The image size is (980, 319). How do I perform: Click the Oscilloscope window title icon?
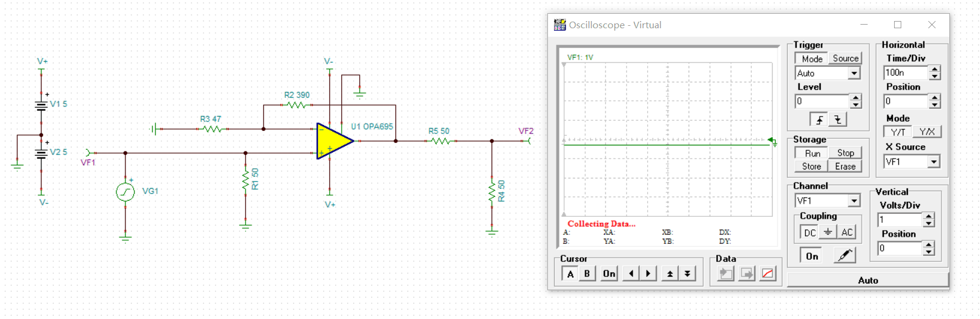click(560, 25)
